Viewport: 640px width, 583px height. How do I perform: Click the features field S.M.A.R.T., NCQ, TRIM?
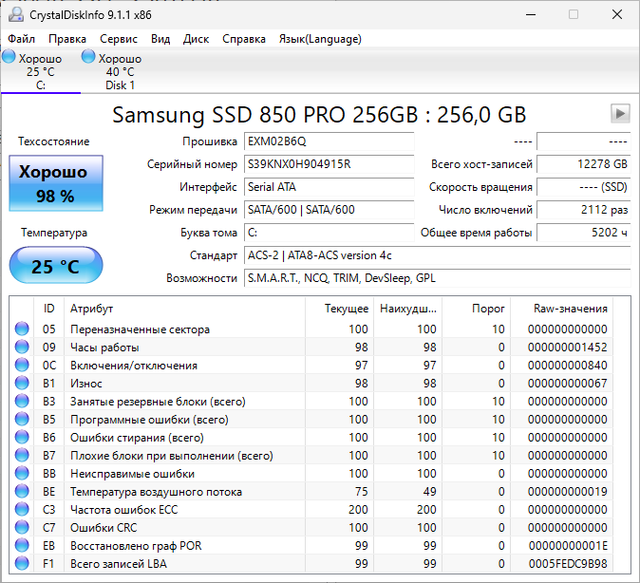pos(437,278)
